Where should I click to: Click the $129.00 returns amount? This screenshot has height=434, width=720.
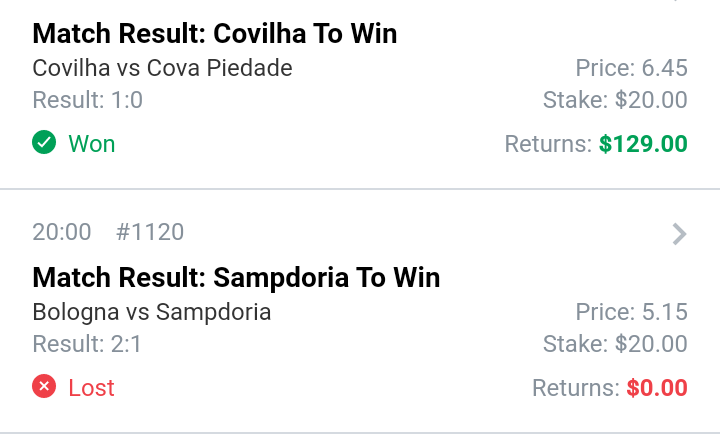643,144
